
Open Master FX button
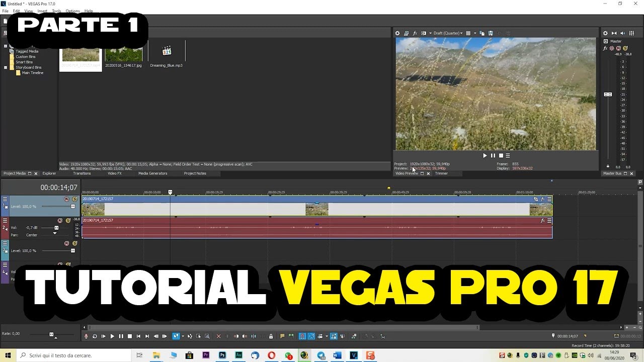(605, 48)
